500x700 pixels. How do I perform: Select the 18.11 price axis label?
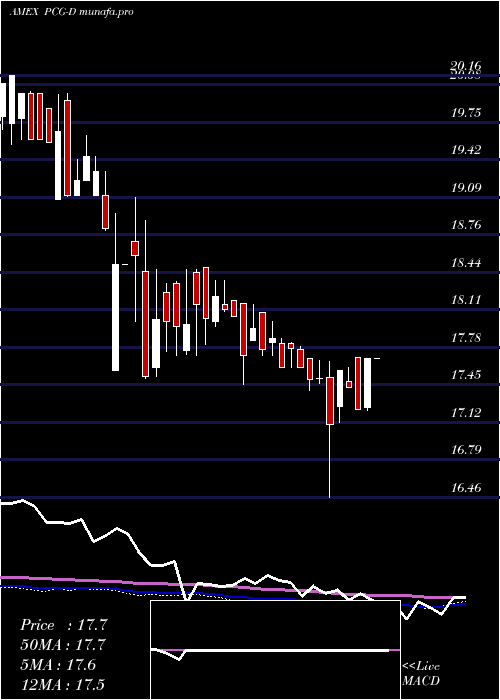point(466,300)
